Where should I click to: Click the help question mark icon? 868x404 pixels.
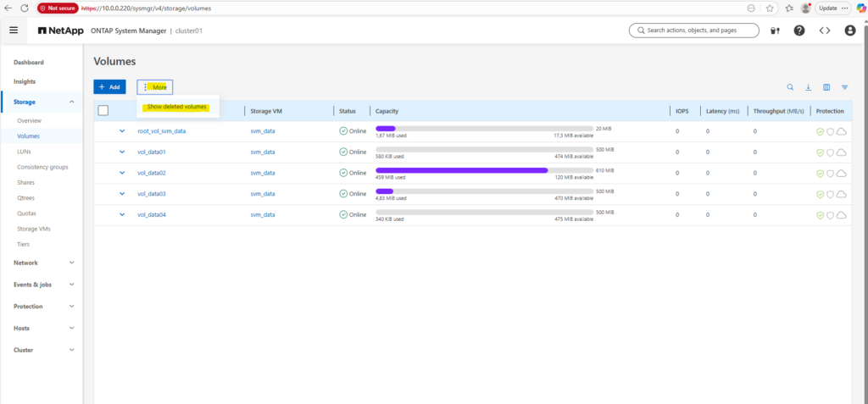[x=798, y=30]
